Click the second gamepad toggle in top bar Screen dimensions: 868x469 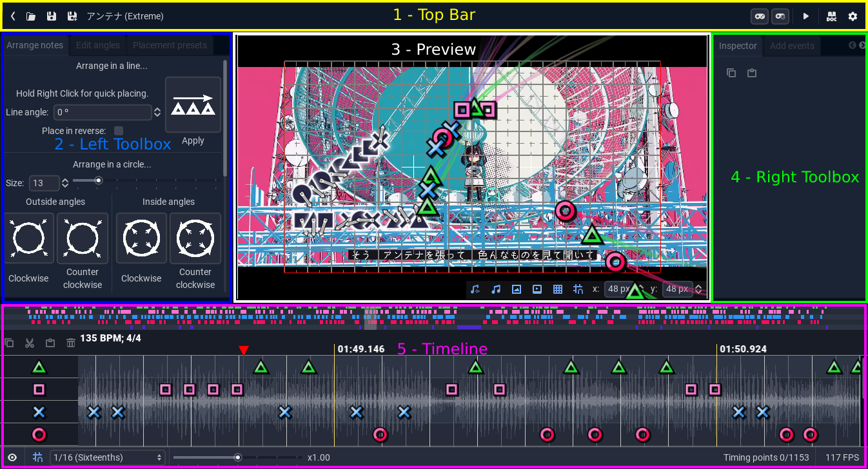[x=780, y=16]
